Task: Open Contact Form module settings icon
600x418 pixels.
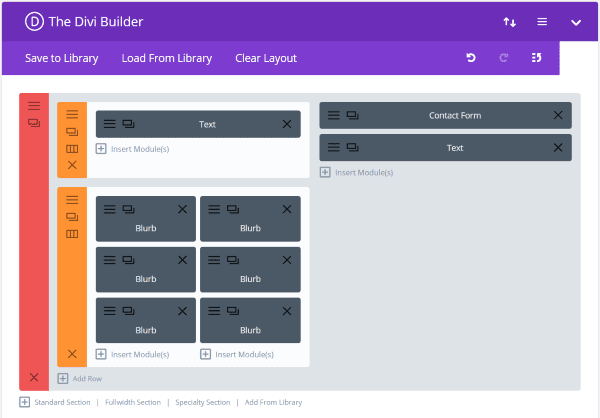Action: [x=333, y=115]
